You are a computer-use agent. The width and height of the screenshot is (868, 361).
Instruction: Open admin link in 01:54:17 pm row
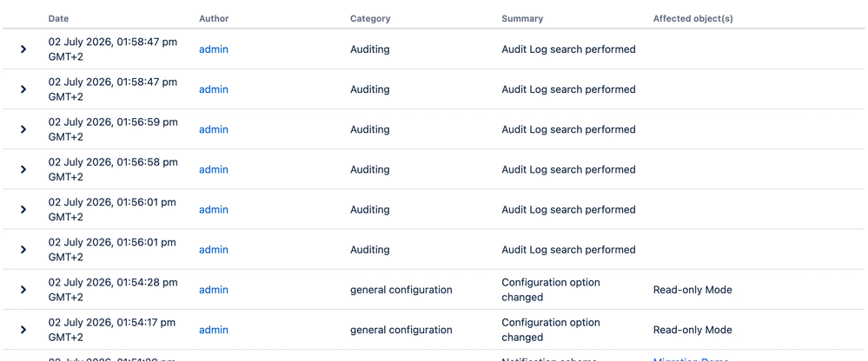click(x=214, y=330)
